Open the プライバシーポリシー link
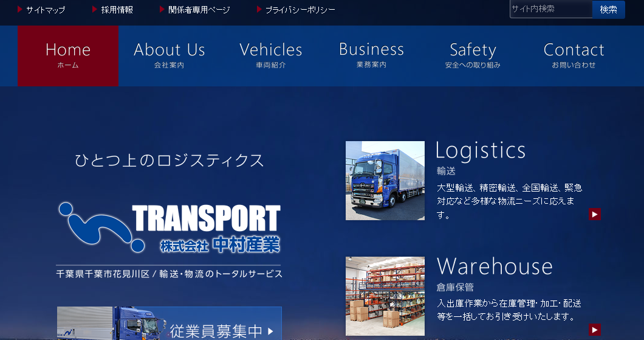Image resolution: width=644 pixels, height=340 pixels. click(300, 10)
